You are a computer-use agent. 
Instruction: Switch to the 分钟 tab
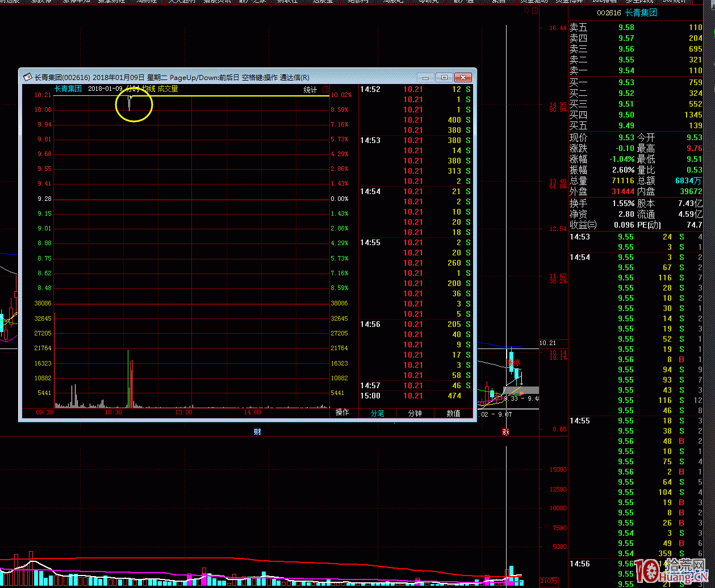[415, 413]
